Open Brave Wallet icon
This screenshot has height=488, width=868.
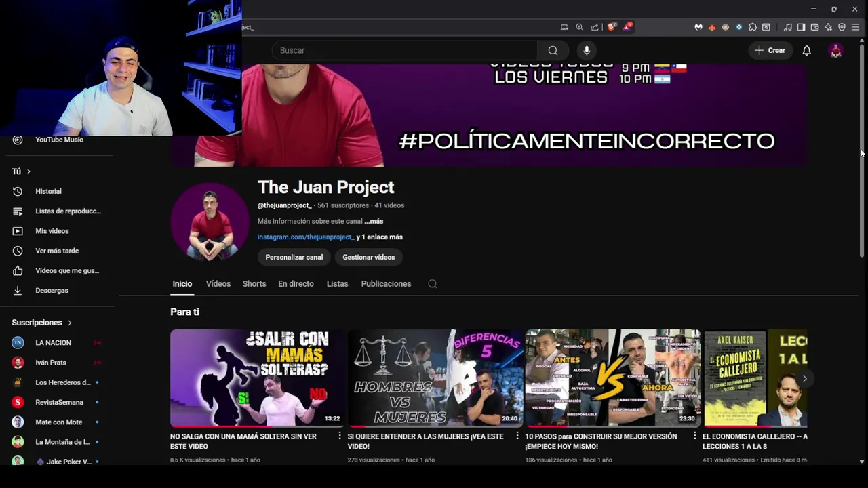[x=814, y=27]
